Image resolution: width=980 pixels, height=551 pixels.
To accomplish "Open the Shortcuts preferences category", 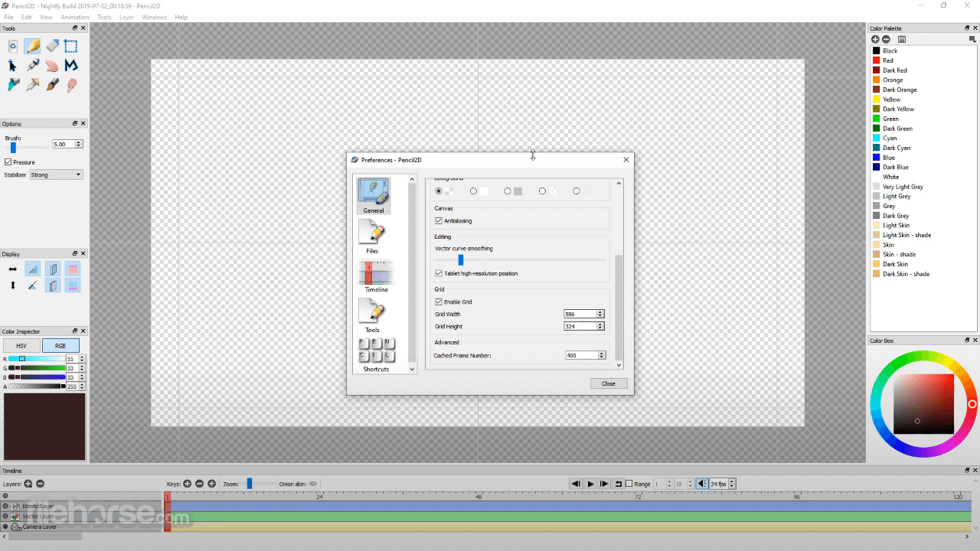I will click(376, 356).
